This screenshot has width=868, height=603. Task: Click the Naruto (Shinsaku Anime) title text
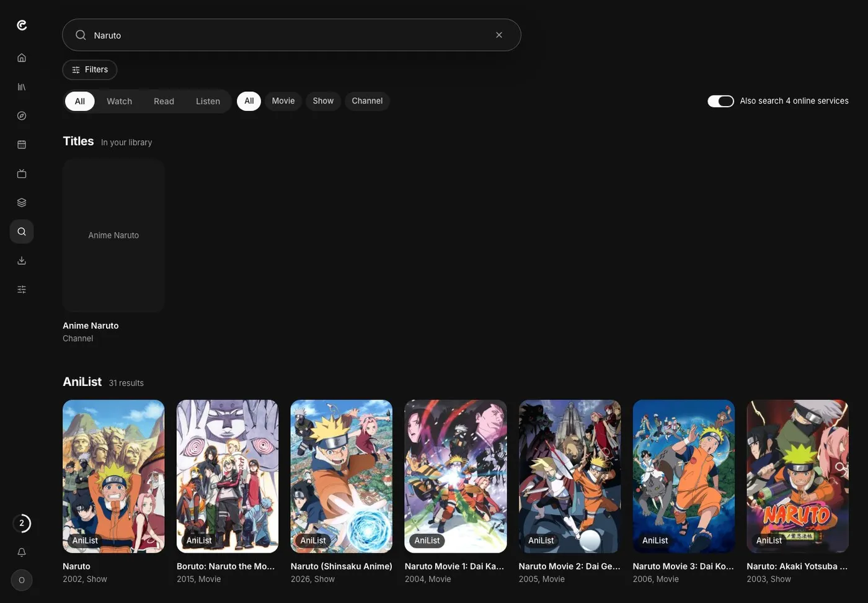[x=342, y=566]
